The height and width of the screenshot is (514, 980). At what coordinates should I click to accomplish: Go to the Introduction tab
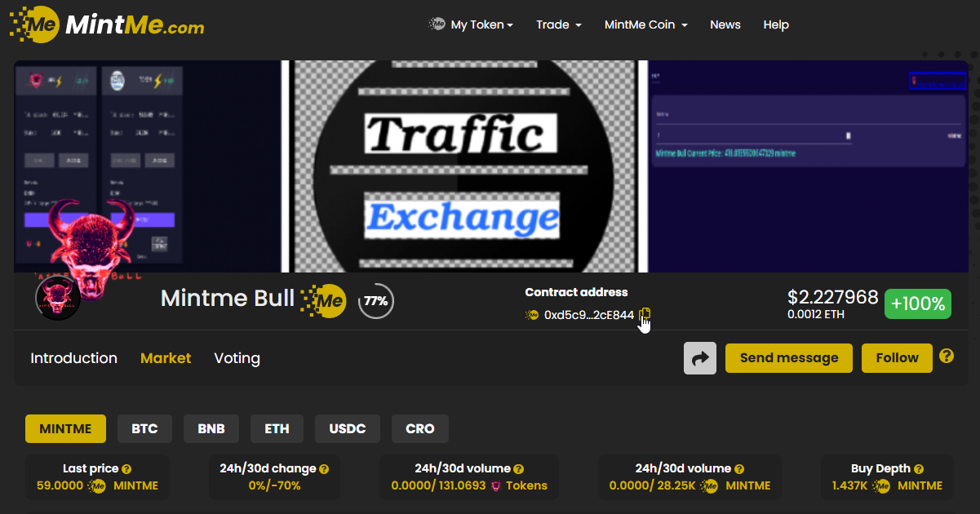coord(73,358)
